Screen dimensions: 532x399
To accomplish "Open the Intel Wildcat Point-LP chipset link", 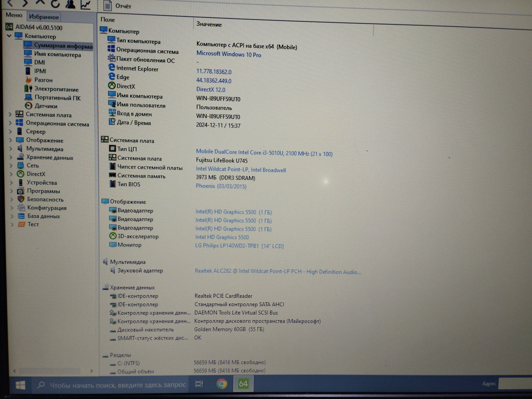I will pos(241,169).
